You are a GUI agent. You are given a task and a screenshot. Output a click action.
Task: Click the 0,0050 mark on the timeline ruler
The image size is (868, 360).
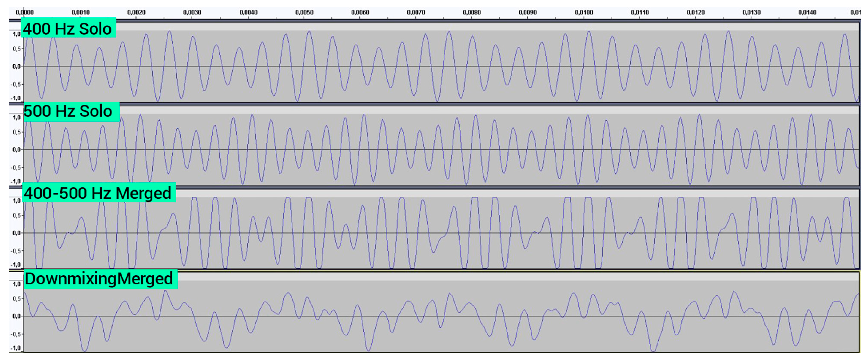coord(304,13)
